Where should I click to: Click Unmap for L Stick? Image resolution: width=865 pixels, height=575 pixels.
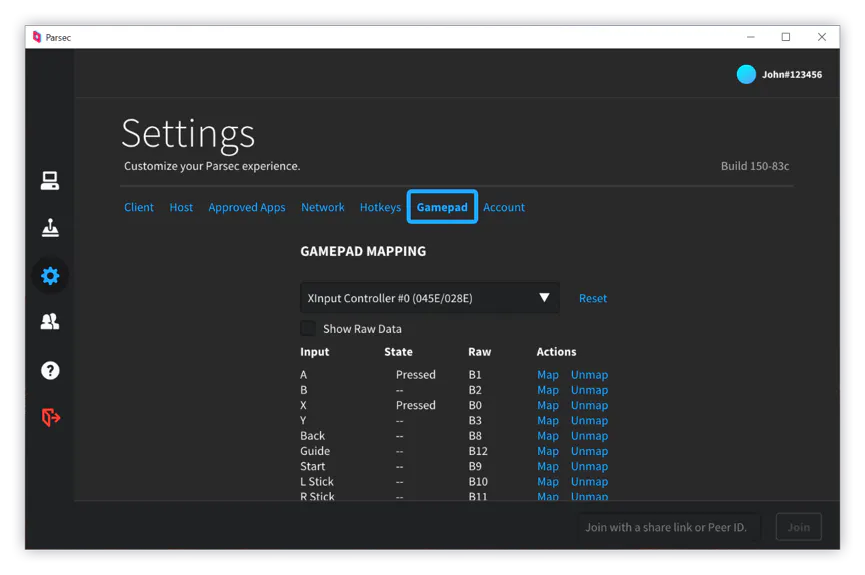(589, 482)
